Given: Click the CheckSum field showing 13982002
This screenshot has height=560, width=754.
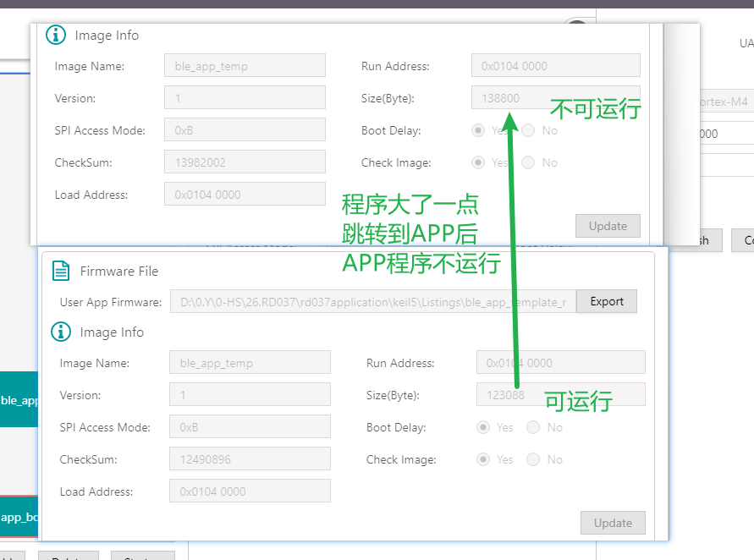Looking at the screenshot, I should click(x=245, y=162).
